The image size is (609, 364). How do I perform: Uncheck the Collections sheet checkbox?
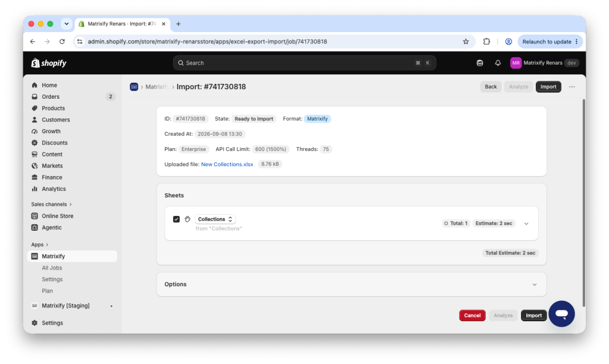click(176, 219)
